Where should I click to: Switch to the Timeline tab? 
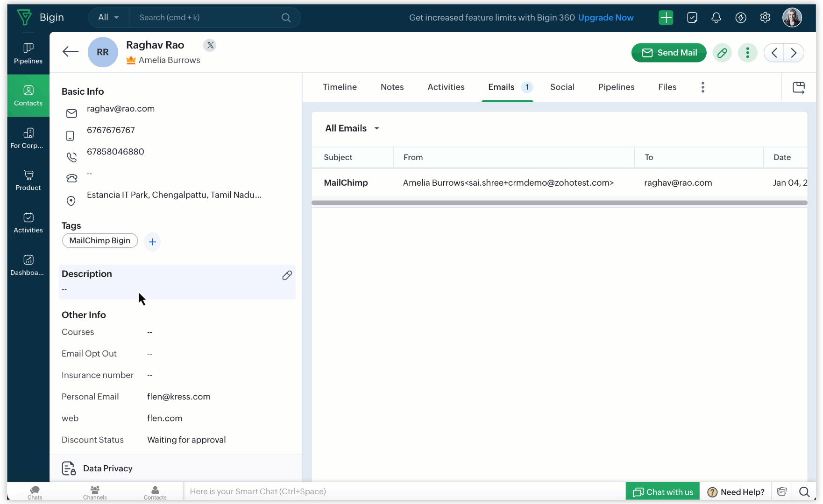(340, 87)
